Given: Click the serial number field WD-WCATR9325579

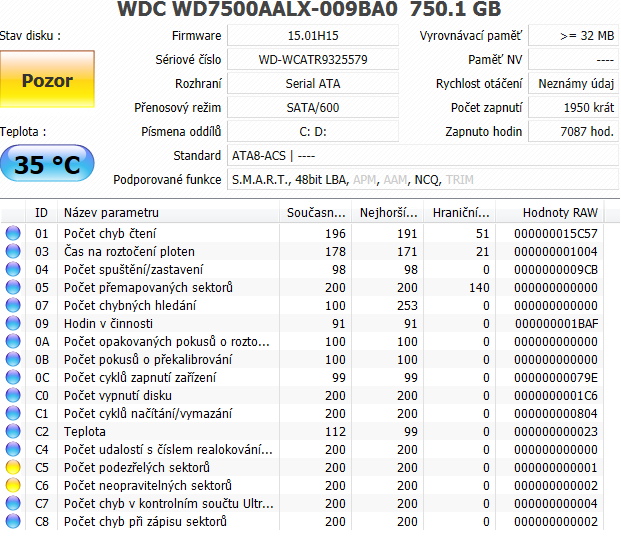Looking at the screenshot, I should pyautogui.click(x=313, y=59).
